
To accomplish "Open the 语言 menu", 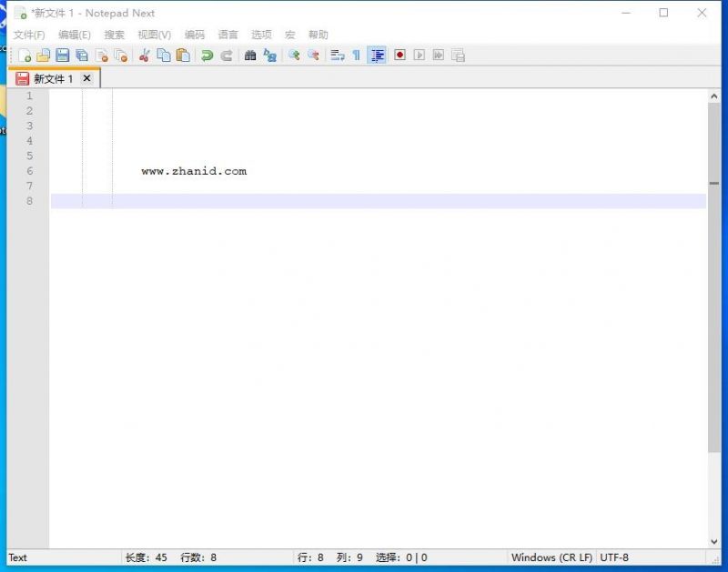I will coord(228,35).
